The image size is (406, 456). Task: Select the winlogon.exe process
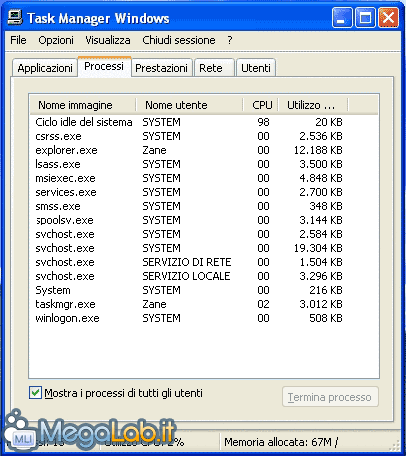pyautogui.click(x=204, y=318)
